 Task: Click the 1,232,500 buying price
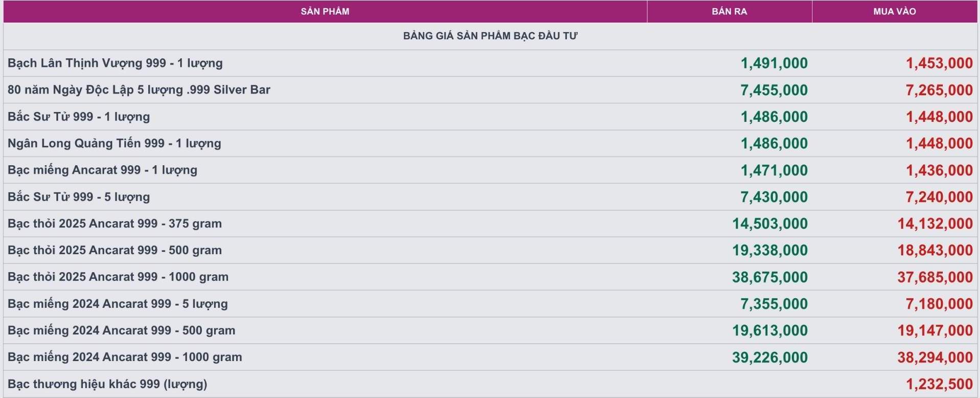[940, 384]
